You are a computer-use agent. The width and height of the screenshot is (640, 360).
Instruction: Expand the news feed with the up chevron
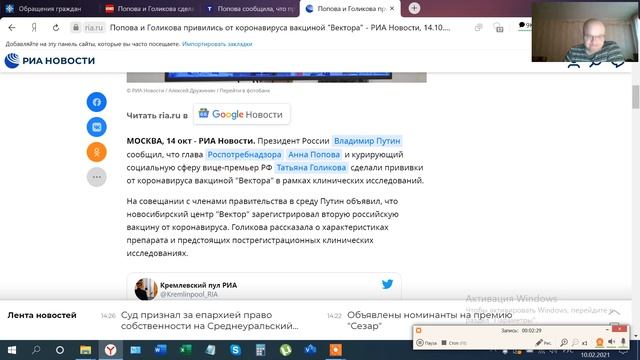coord(614,312)
